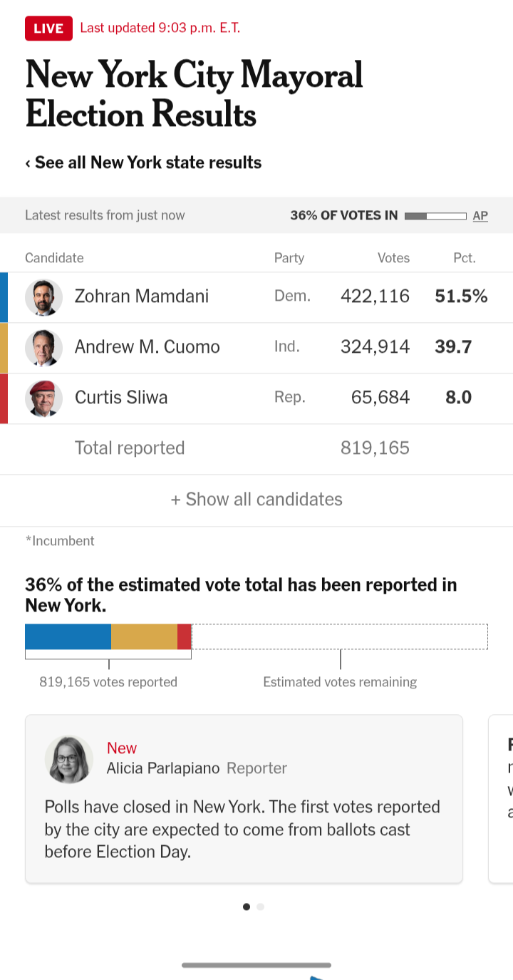Click the Party column header
513x980 pixels.
click(289, 258)
